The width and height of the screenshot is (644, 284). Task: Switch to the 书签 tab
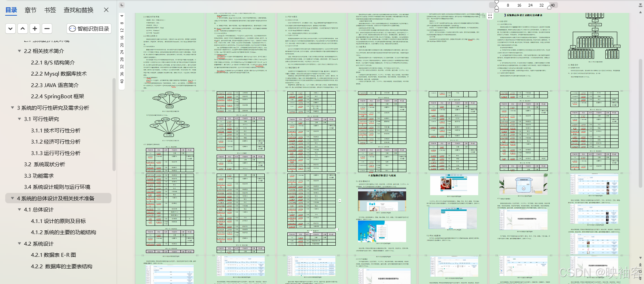[x=50, y=10]
